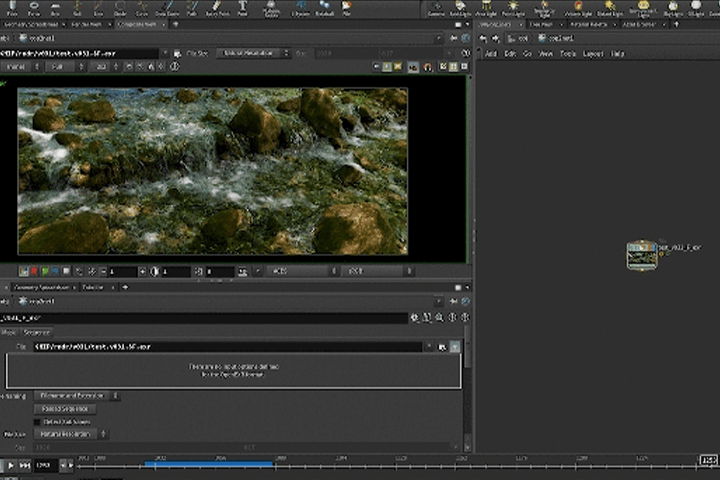Select the Circle shelf tool
Screen dimensions: 720x480
click(120, 8)
